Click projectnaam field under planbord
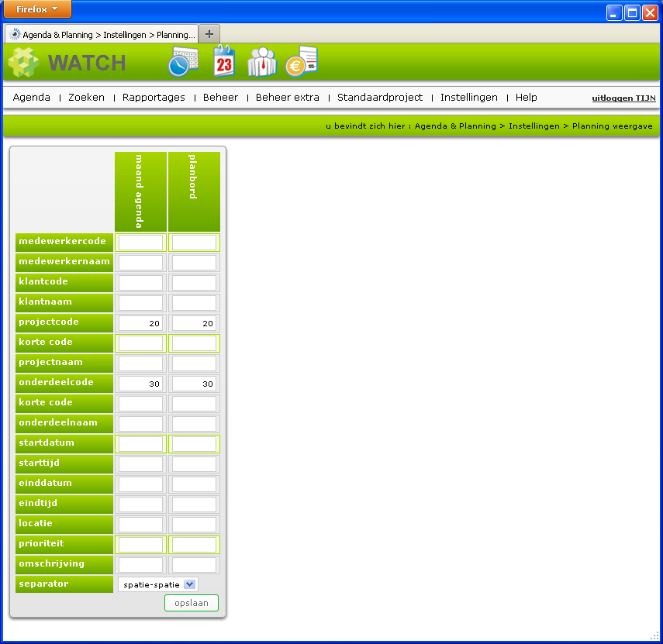The width and height of the screenshot is (663, 644). 194,363
